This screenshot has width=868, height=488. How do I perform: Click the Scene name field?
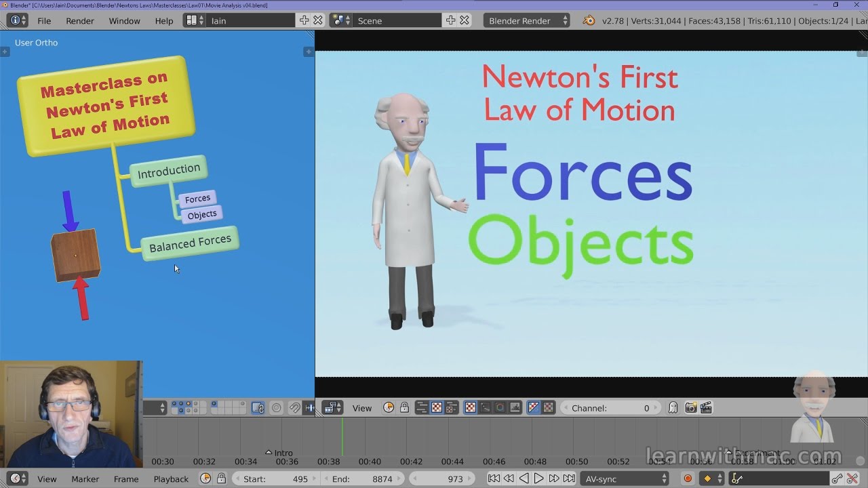[397, 21]
